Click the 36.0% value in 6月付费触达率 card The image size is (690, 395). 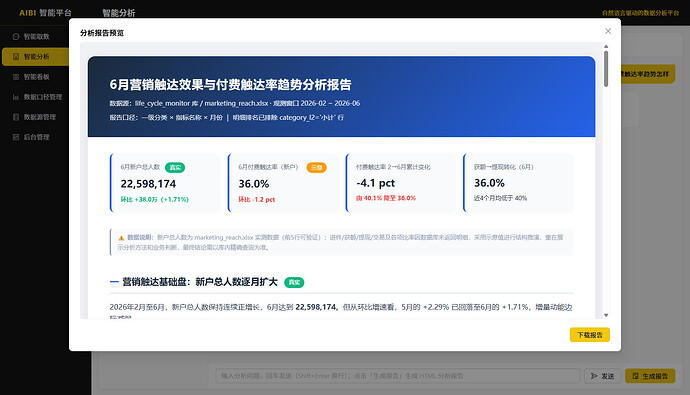[x=253, y=184]
